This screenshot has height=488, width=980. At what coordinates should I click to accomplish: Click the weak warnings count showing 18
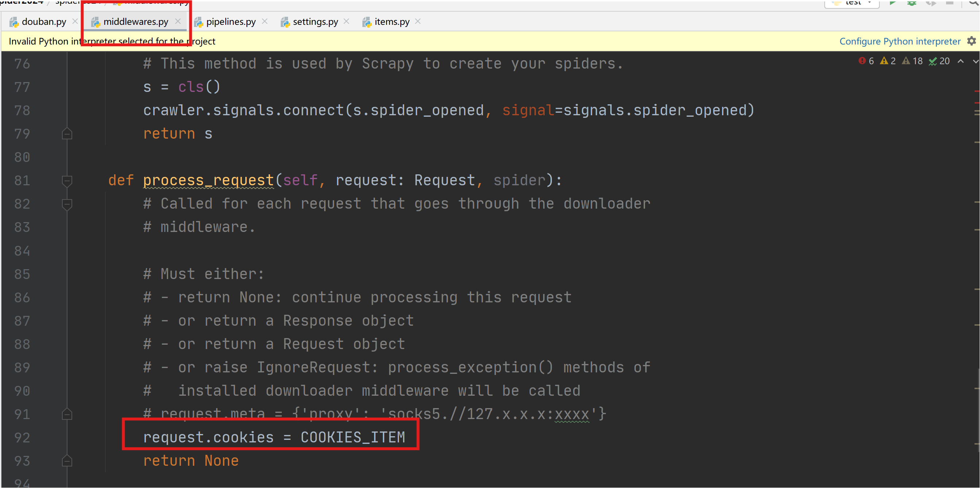tap(912, 61)
